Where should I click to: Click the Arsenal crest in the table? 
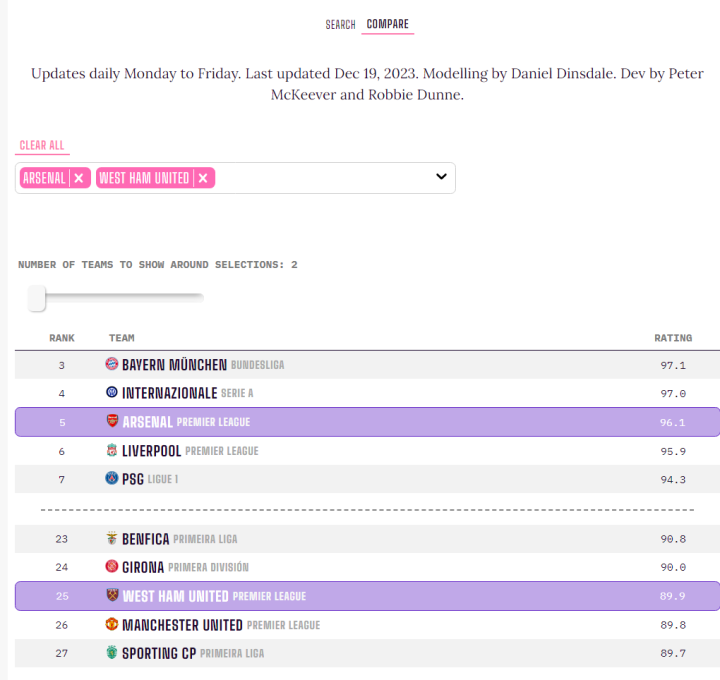pyautogui.click(x=112, y=422)
